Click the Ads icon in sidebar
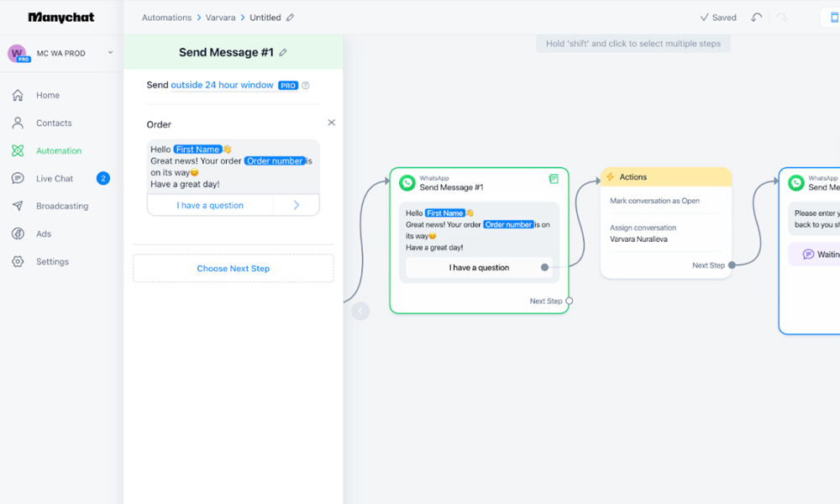Viewport: 840px width, 504px height. (x=18, y=234)
